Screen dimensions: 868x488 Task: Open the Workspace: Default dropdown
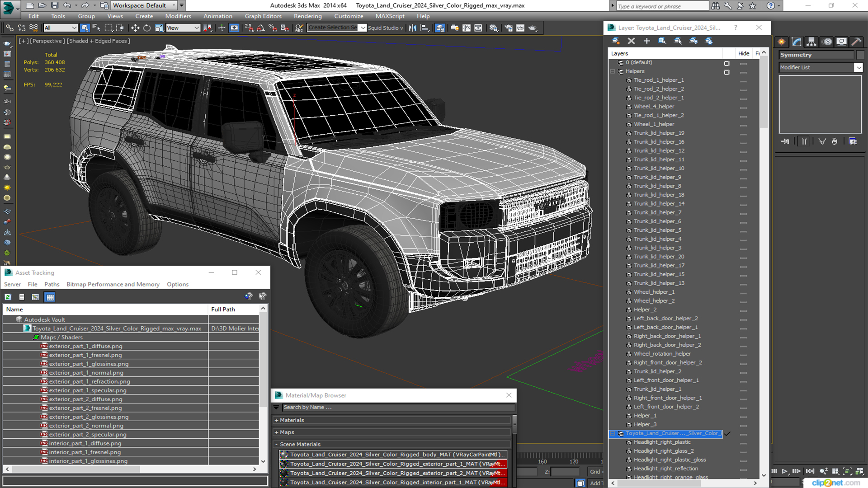(144, 5)
